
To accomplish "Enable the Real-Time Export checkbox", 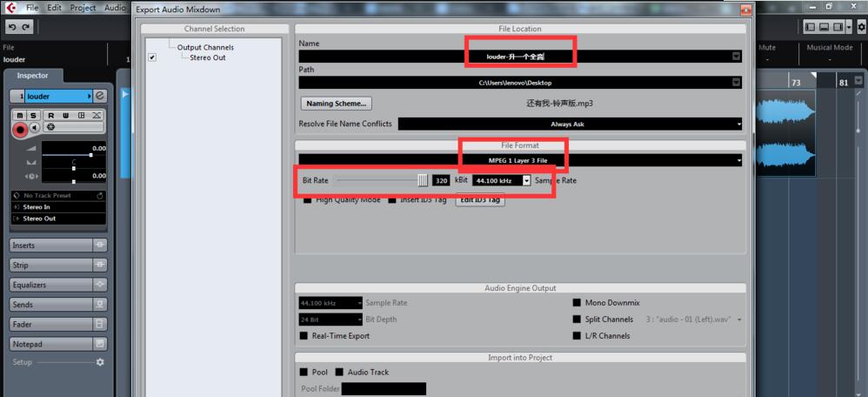I will pyautogui.click(x=304, y=335).
